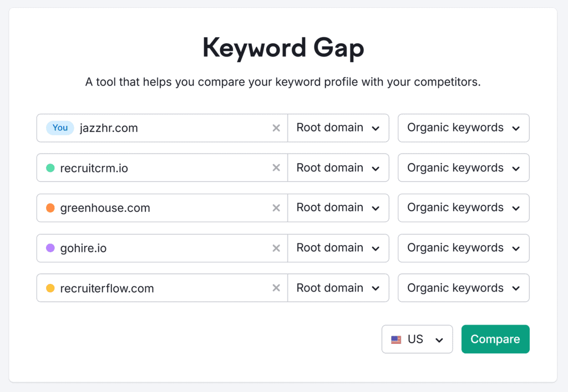The width and height of the screenshot is (568, 392).
Task: Clear the recruiterflow.com entry
Action: [x=276, y=288]
